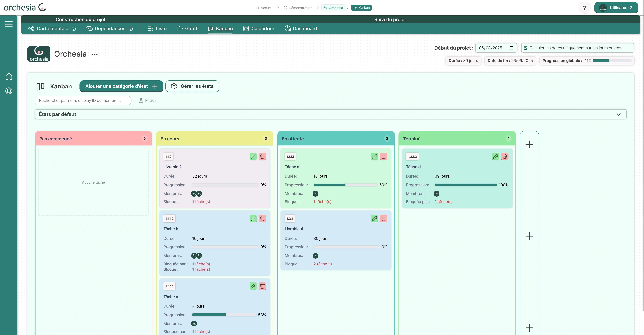Viewport: 644px width, 335px height.
Task: Click the 1.1.2 ID badge
Action: tap(168, 157)
